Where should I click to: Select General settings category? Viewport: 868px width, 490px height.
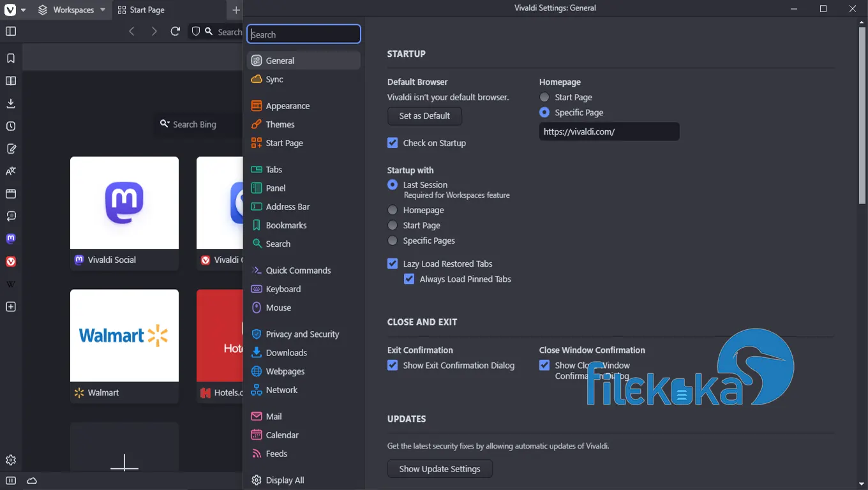point(304,61)
